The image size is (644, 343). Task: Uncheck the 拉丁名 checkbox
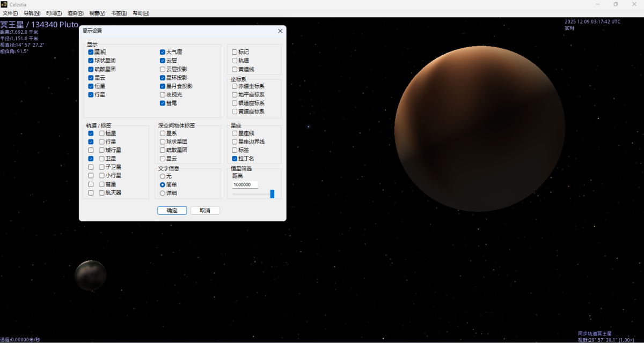click(x=235, y=159)
